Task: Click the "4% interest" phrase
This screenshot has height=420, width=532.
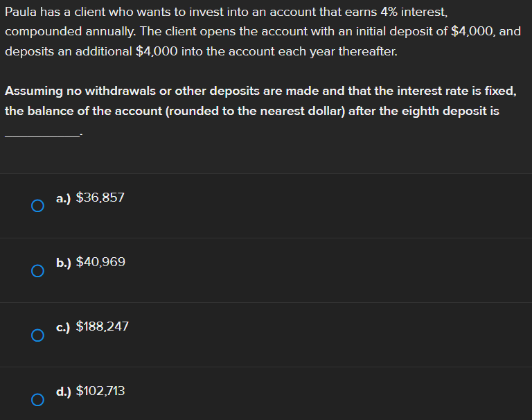Action: pyautogui.click(x=414, y=12)
